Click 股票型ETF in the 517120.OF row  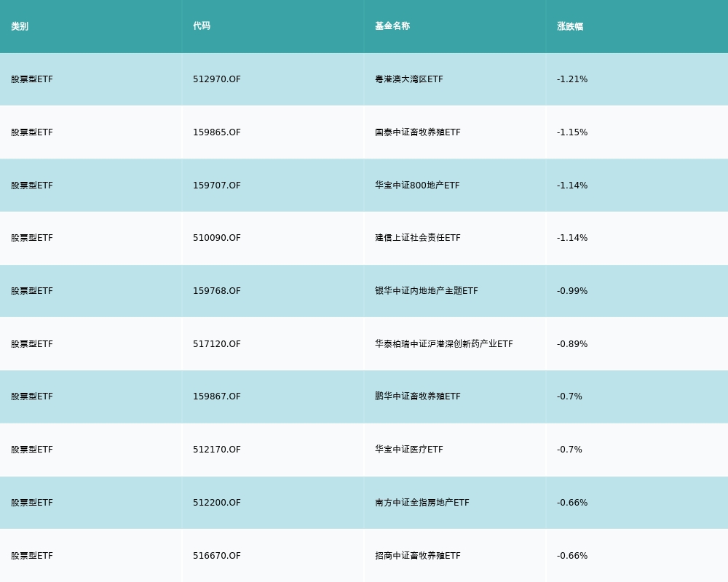pos(32,344)
